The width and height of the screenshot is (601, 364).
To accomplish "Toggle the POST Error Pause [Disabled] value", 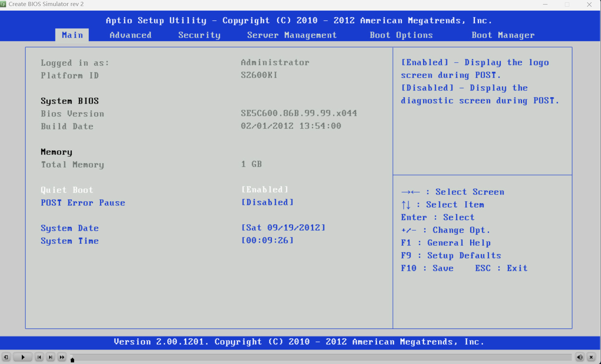I will tap(268, 202).
